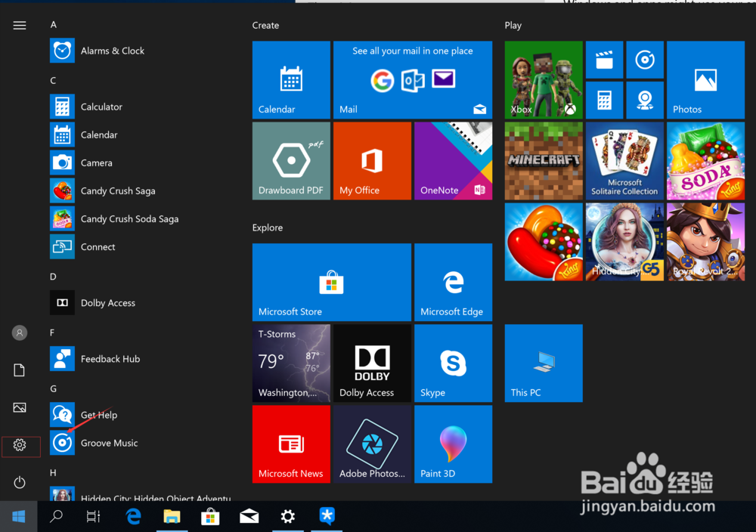
Task: Open Microsoft Edge tile
Action: (453, 283)
